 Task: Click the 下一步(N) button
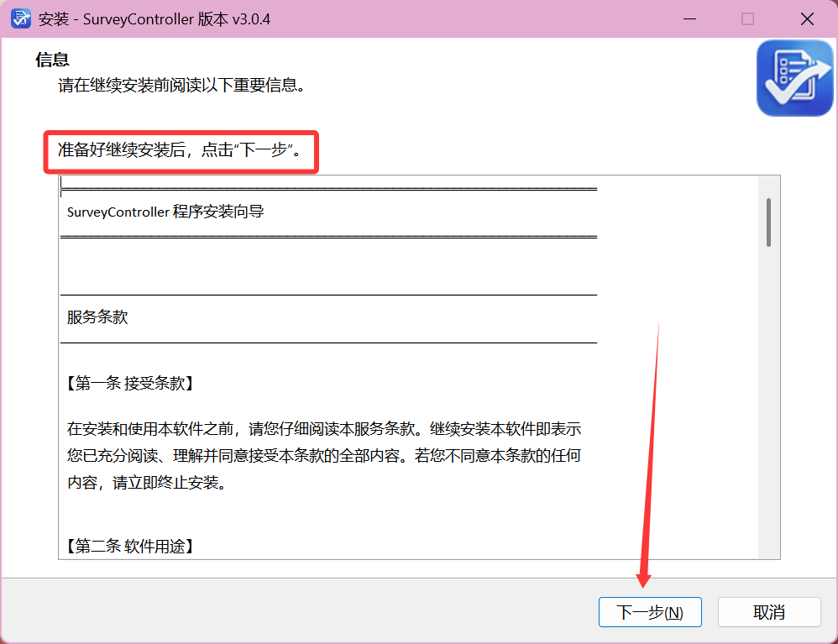coord(650,612)
